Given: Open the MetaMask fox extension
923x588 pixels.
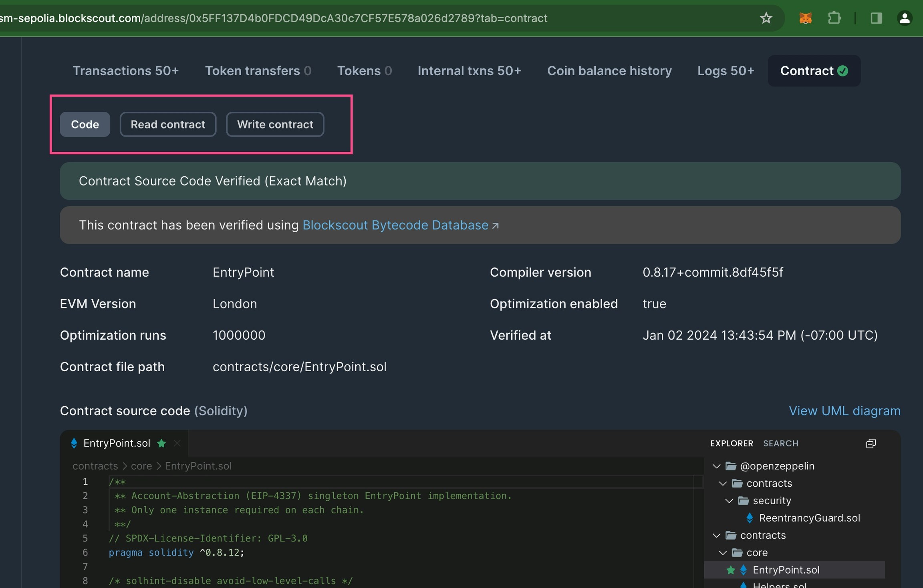Looking at the screenshot, I should tap(805, 18).
